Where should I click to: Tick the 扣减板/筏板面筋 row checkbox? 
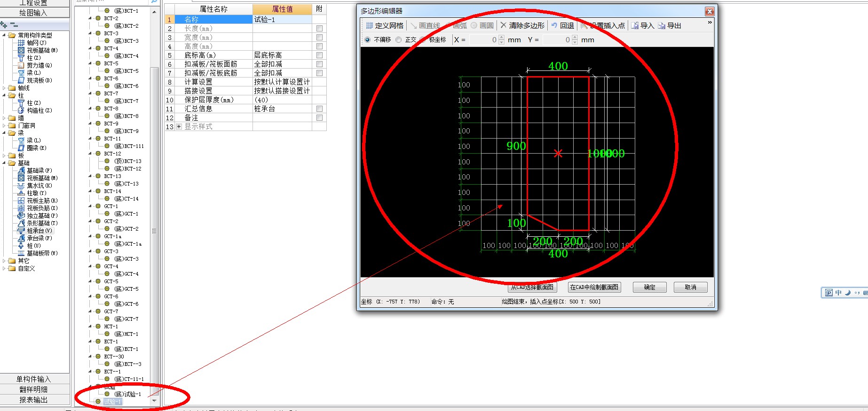click(x=320, y=64)
